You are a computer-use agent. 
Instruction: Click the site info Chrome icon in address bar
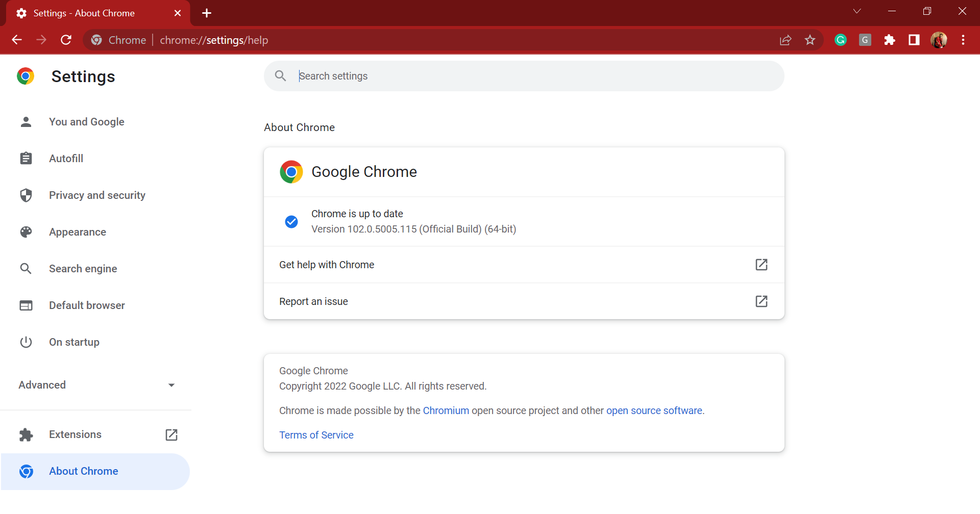click(x=96, y=40)
